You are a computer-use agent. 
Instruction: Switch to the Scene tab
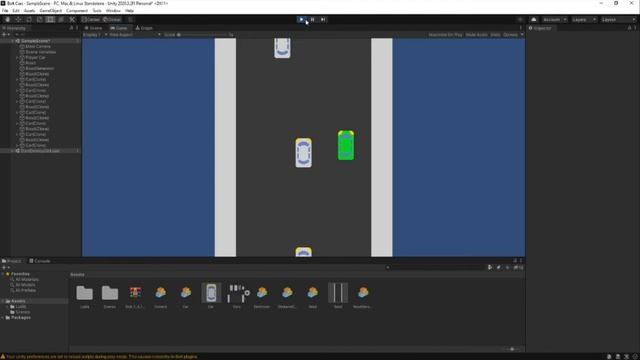pyautogui.click(x=93, y=28)
